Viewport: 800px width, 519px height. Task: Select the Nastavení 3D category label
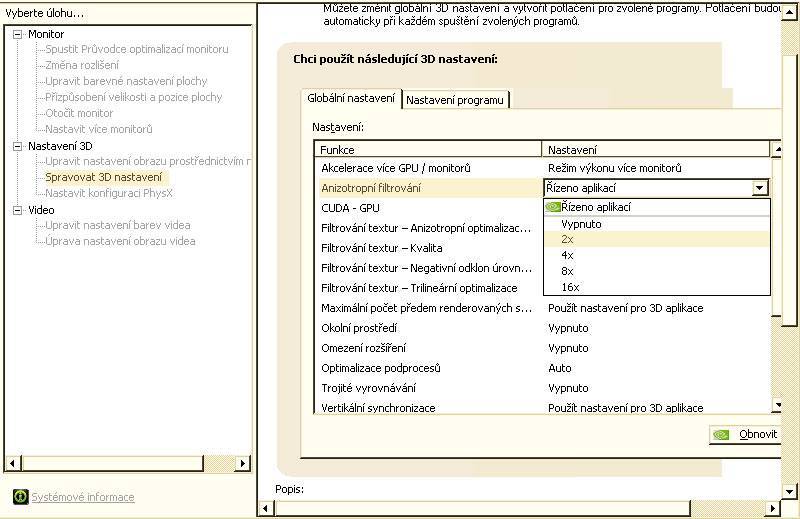point(60,146)
